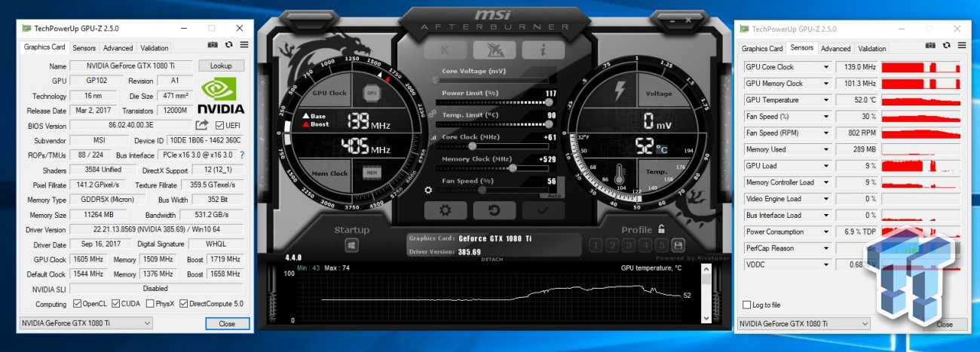
Task: Open curve editor icon beside Core Clock
Action: (x=433, y=138)
